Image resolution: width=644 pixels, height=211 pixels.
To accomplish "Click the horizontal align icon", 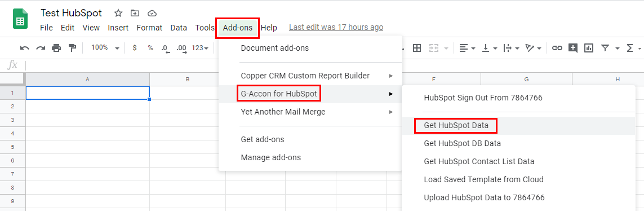I will (464, 48).
